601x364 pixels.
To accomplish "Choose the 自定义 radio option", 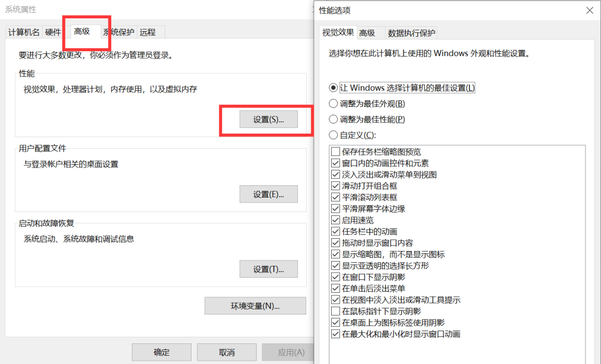I will 352,135.
